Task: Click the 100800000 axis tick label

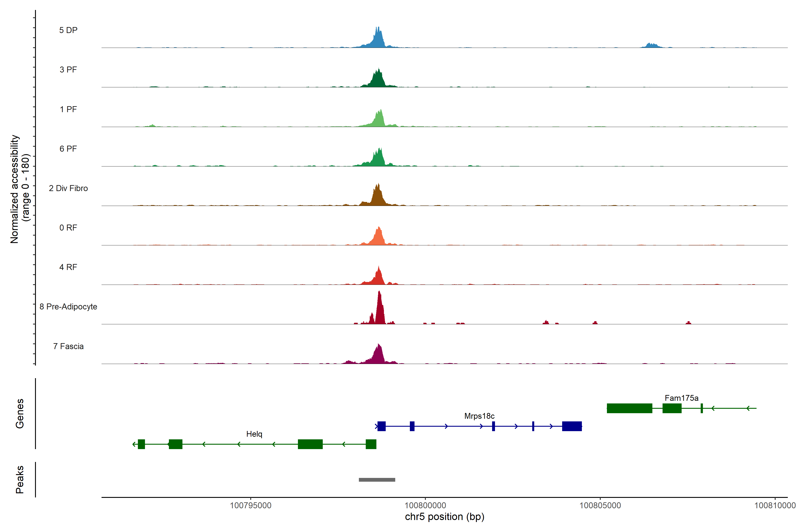Action: tap(425, 506)
